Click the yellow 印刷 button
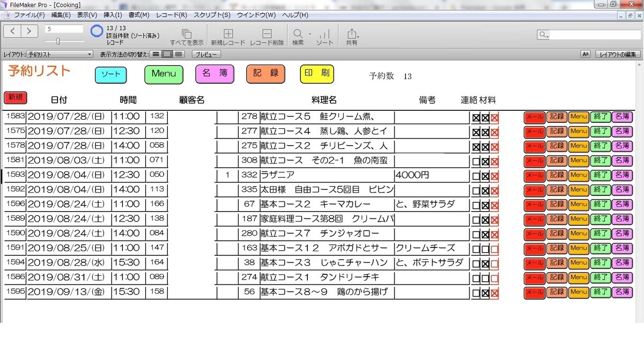The height and width of the screenshot is (362, 644). (317, 74)
